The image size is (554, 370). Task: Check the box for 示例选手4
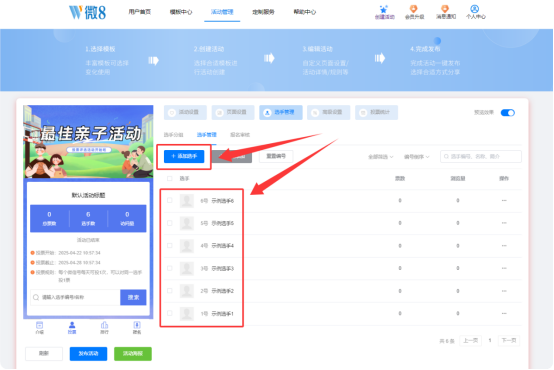pyautogui.click(x=170, y=246)
